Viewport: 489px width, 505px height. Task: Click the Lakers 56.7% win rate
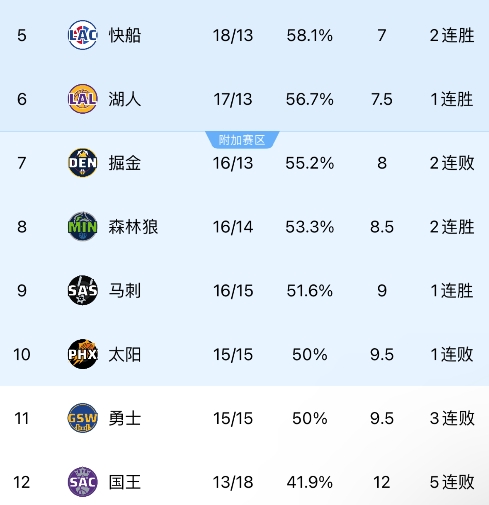pyautogui.click(x=309, y=99)
